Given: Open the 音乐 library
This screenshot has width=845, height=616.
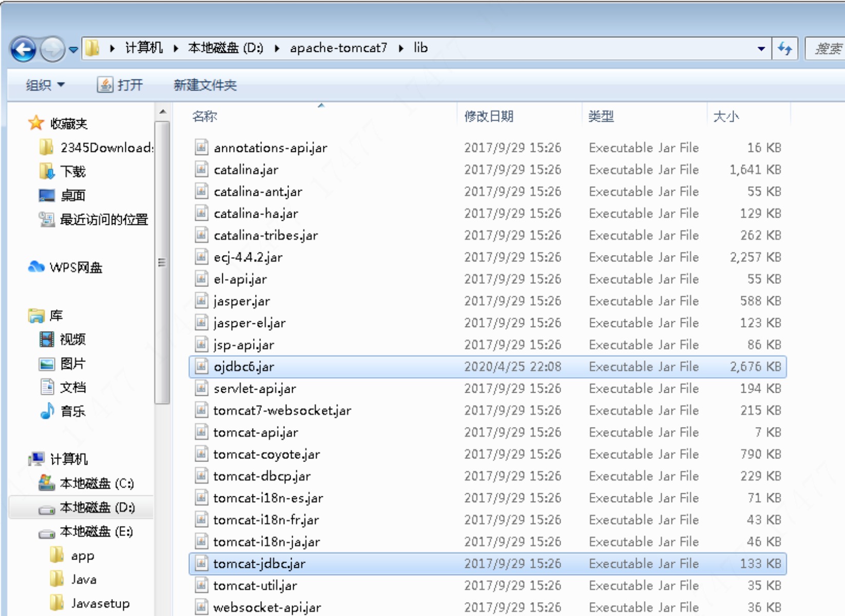Looking at the screenshot, I should pos(62,411).
